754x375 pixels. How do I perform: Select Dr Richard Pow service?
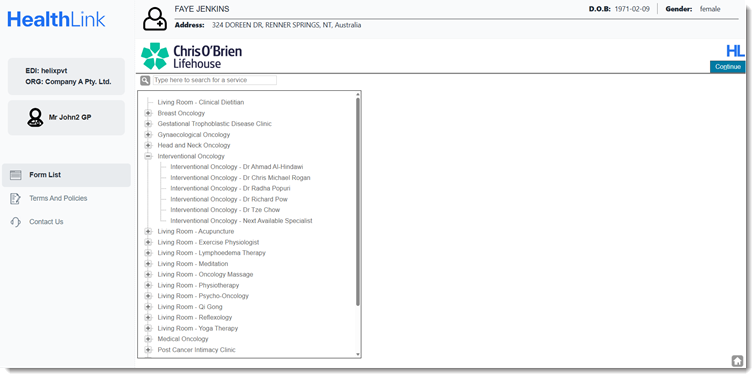tap(229, 200)
